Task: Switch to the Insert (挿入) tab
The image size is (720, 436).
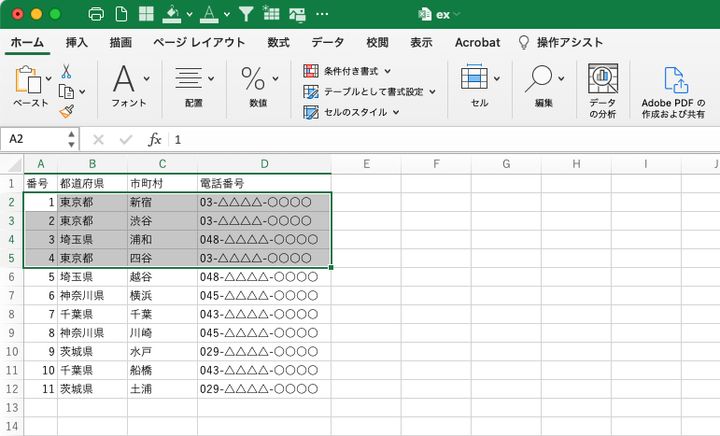Action: [76, 42]
